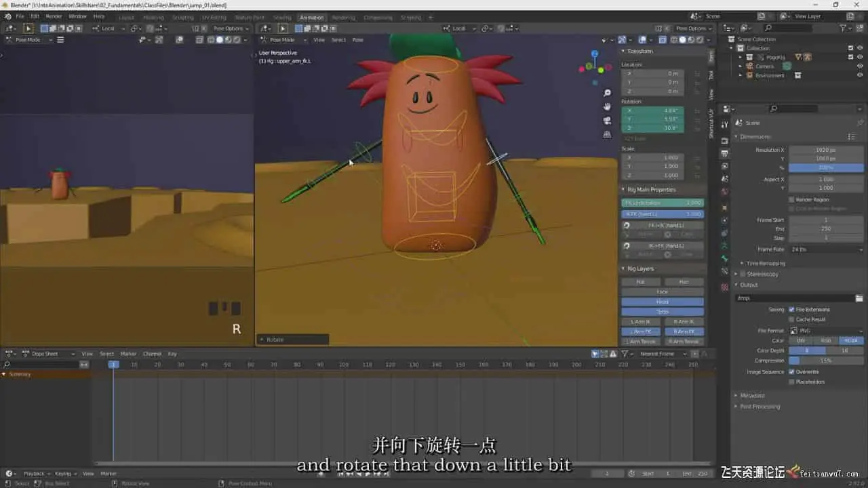Uncheck the File Extensions checkbox

coord(791,310)
